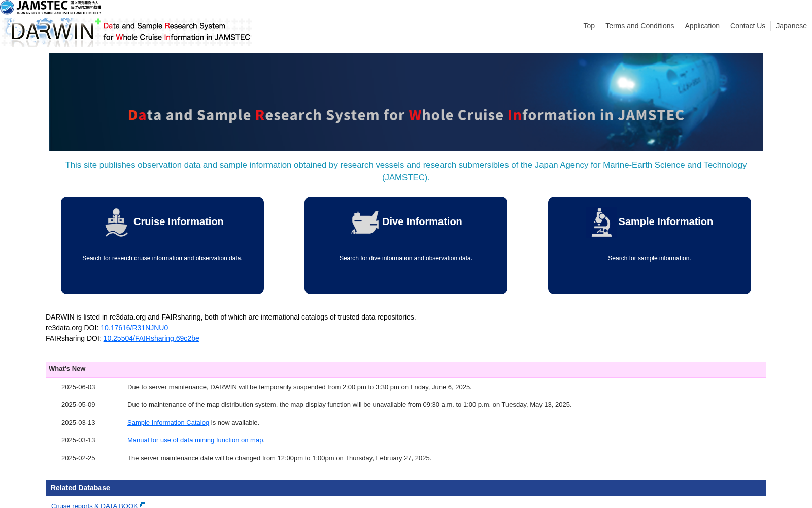
Task: Open Manual for data mining function link
Action: click(195, 440)
